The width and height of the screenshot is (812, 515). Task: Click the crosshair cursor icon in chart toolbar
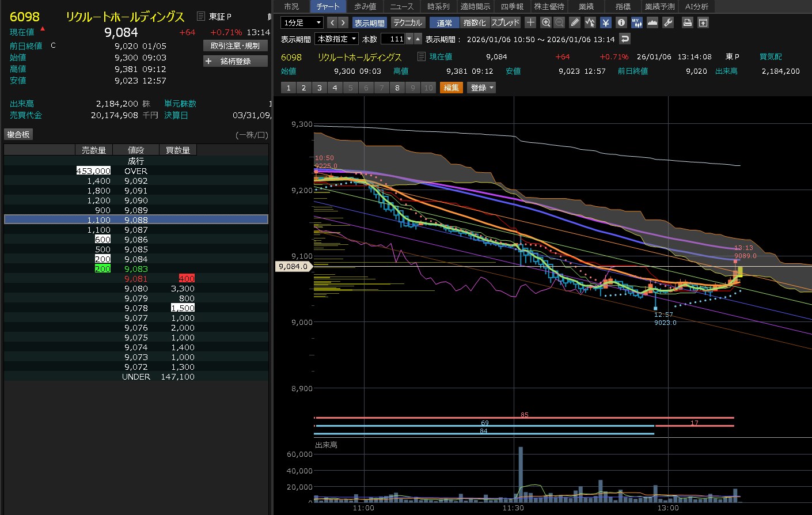tap(530, 22)
